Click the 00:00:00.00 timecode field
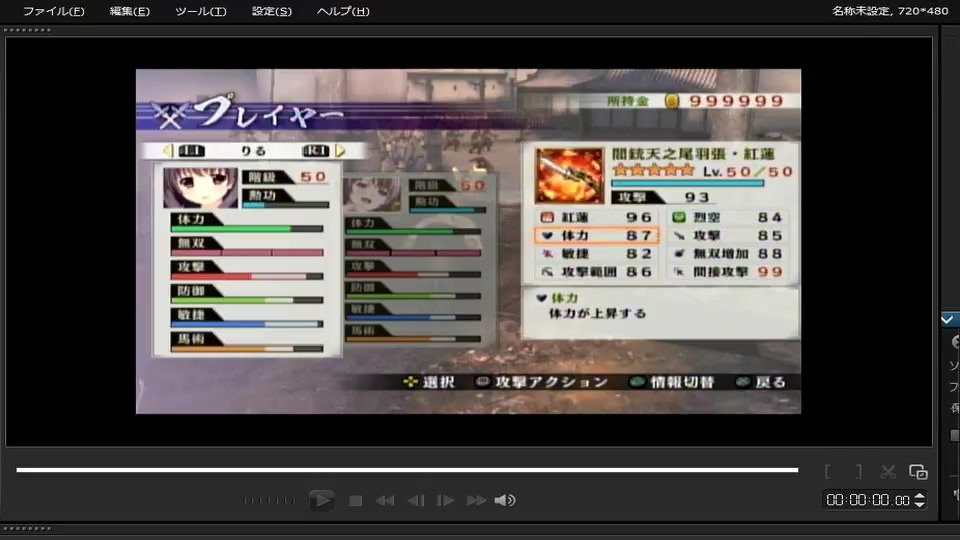This screenshot has width=960, height=540. pyautogui.click(x=868, y=500)
